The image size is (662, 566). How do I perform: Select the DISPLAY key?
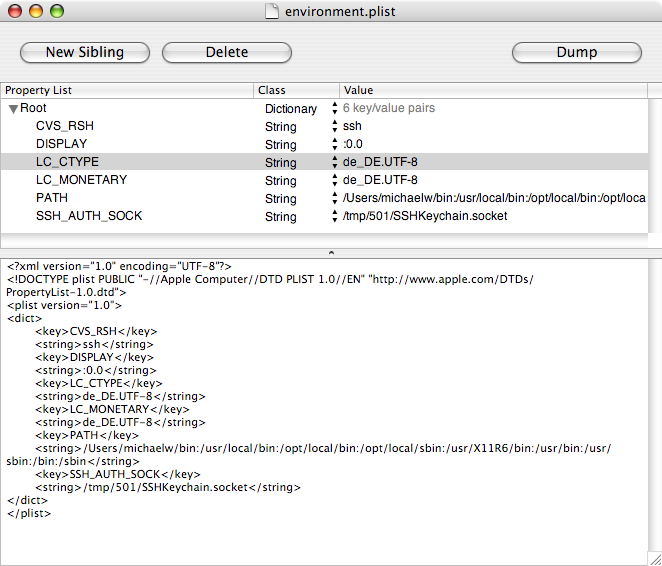tap(61, 144)
